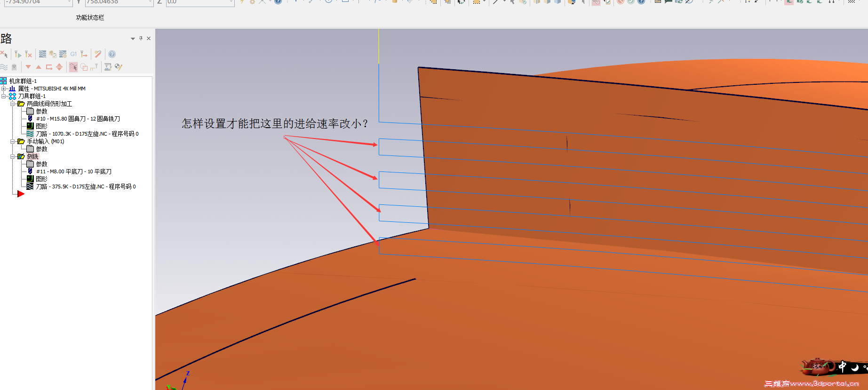The height and width of the screenshot is (390, 868).
Task: Toggle only display selected toolpaths
Action: [73, 67]
